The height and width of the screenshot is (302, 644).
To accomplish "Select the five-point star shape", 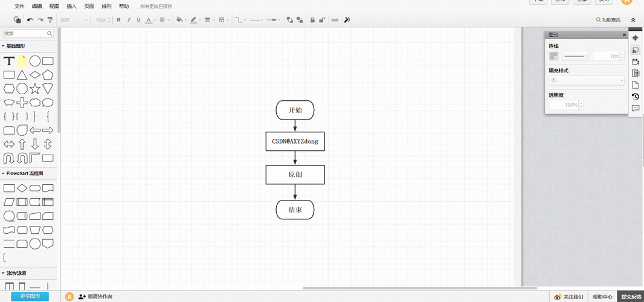I will pos(35,88).
